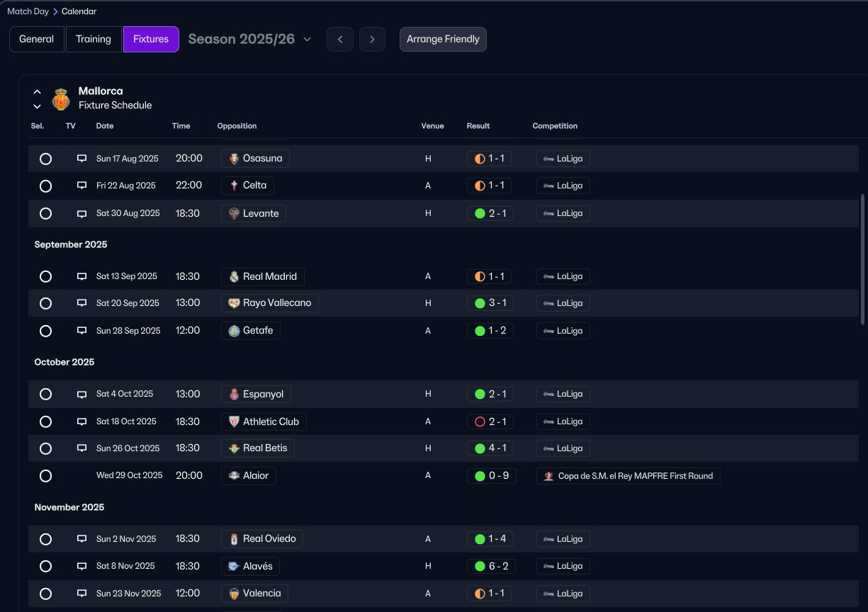Open the 4 - 1 result against Real Betis
Screen dimensions: 868x612
coord(490,448)
